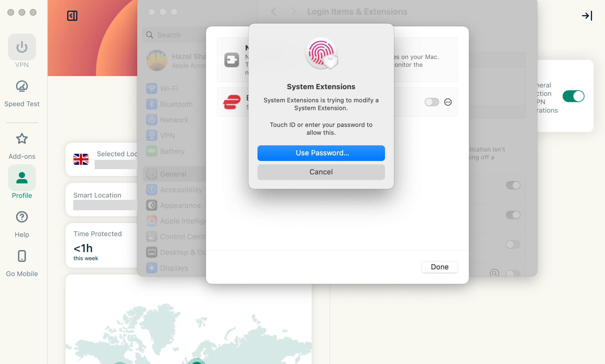Go back with the left chevron
This screenshot has height=364, width=605.
pos(274,12)
